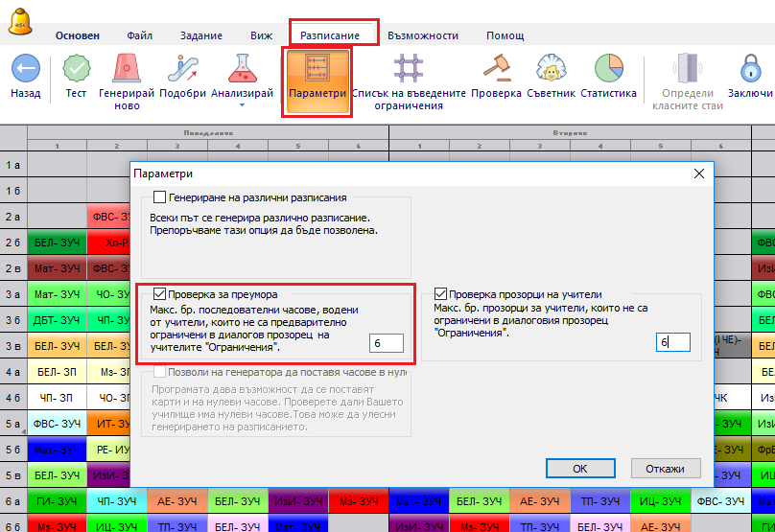This screenshot has width=775, height=532.
Task: Uncheck Проверка за преумора checkbox
Action: coord(159,293)
